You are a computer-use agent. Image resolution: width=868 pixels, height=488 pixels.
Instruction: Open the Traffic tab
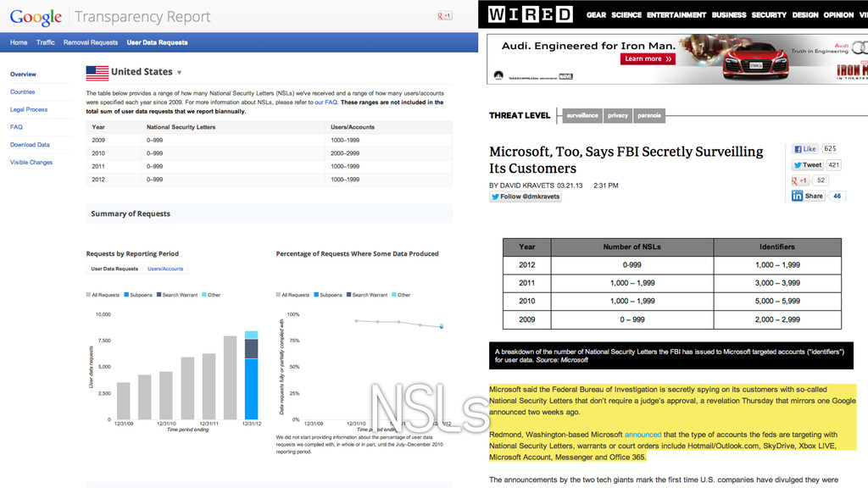(46, 42)
